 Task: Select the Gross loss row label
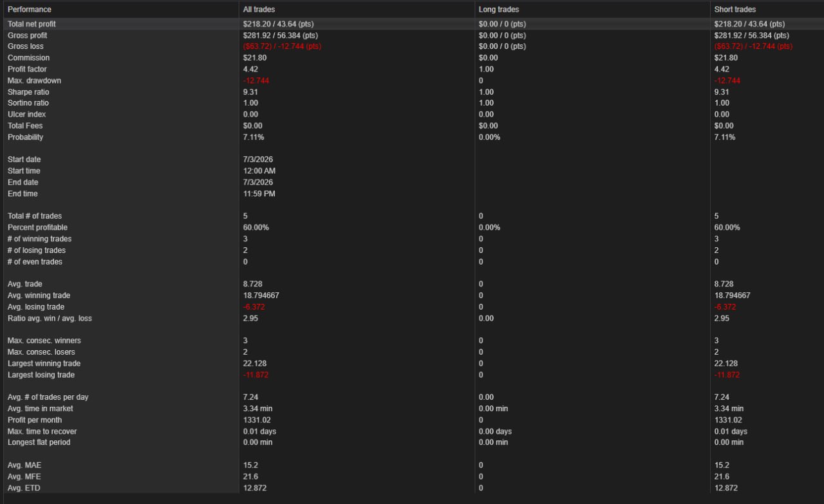pos(26,47)
